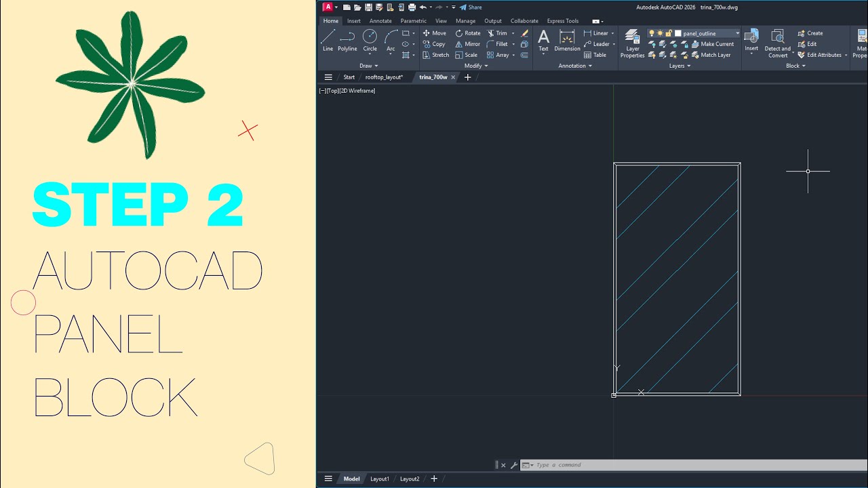Click the Save icon in quick access toolbar
The width and height of the screenshot is (868, 488).
point(369,7)
